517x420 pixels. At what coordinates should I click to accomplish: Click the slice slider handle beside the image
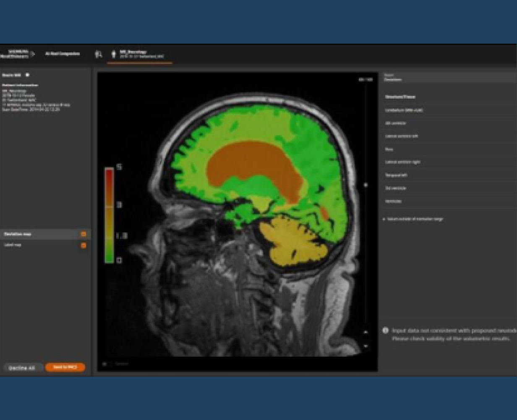point(366,185)
